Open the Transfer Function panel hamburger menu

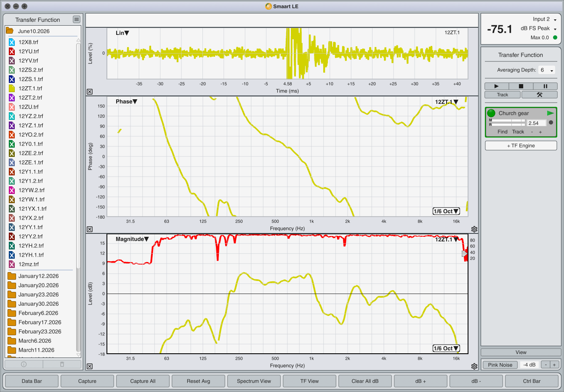pos(76,19)
